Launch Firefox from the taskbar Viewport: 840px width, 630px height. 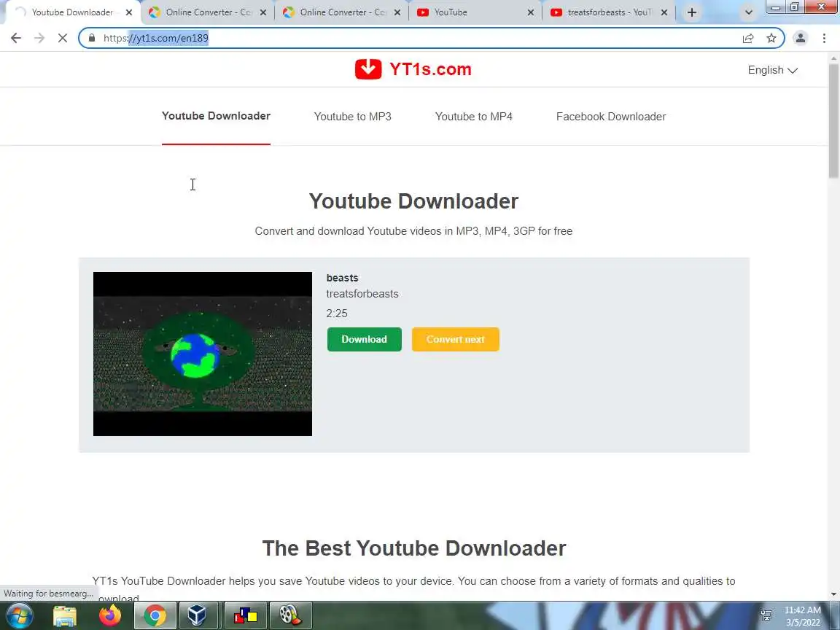[110, 615]
